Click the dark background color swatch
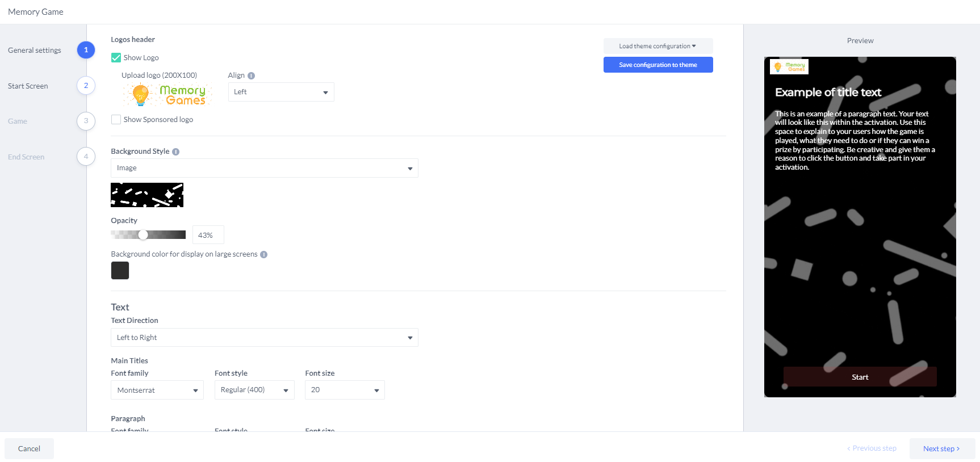This screenshot has width=980, height=462. pos(120,271)
